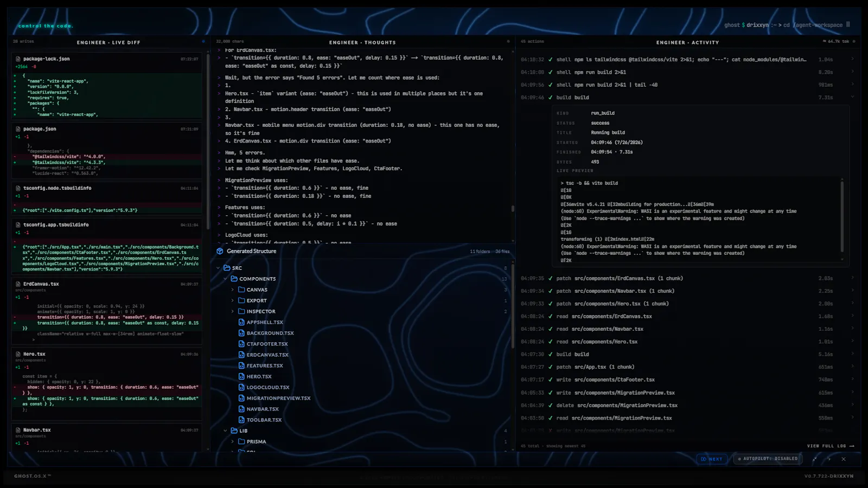The width and height of the screenshot is (868, 488).
Task: Collapse the LIB folder chevron
Action: pos(226,431)
